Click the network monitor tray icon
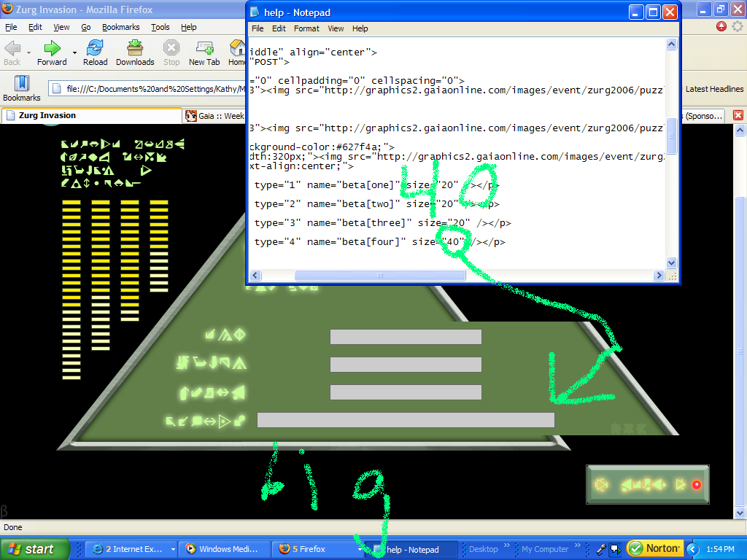Viewport: 747px width, 560px height. [x=616, y=550]
